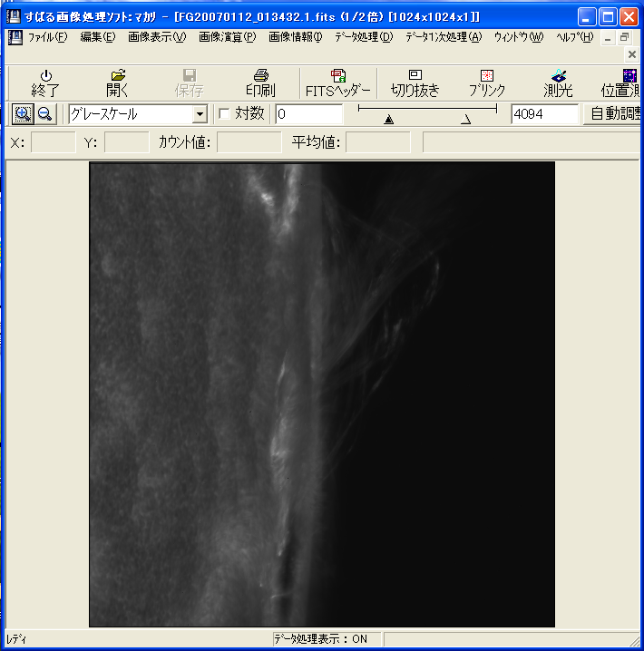This screenshot has width=644, height=651.
Task: Click the zoom out magnifier icon
Action: [x=44, y=113]
